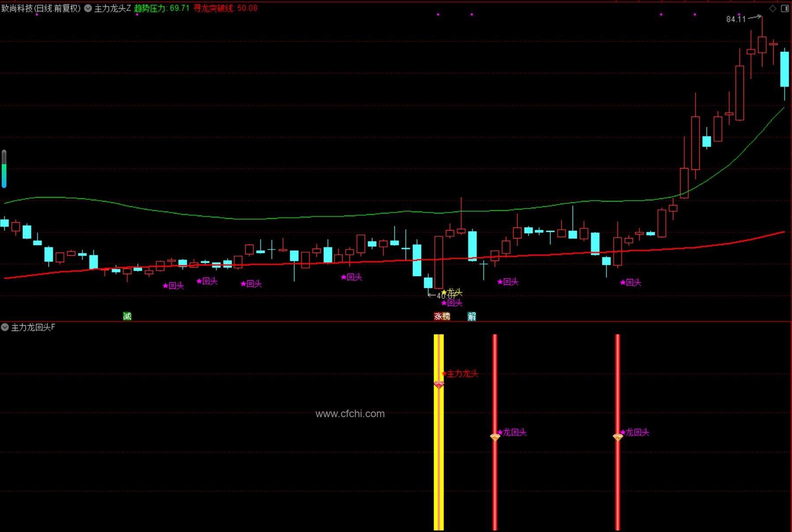Click the 寻龙突破线 indicator value label
The image size is (792, 532).
coord(225,8)
